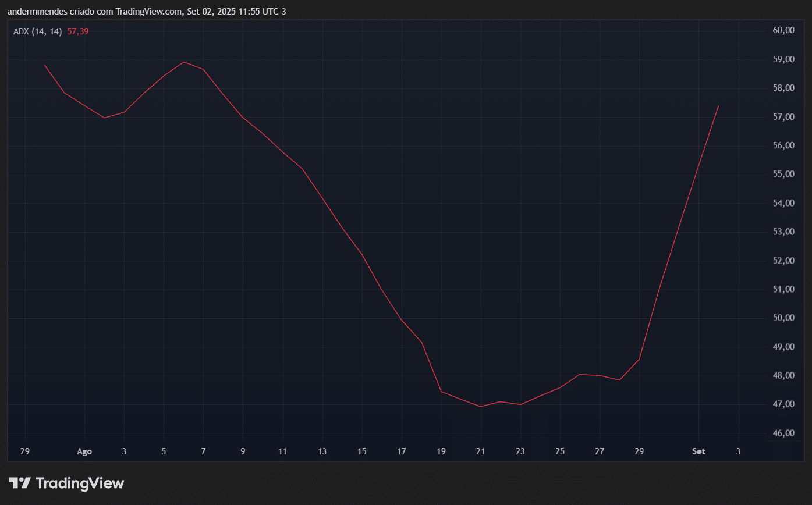Click the 17 date label on time axis

[402, 451]
